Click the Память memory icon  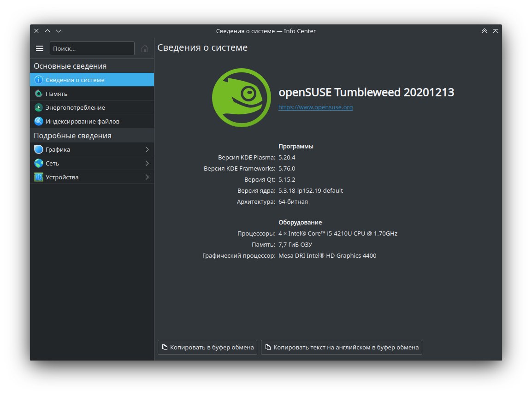coord(39,94)
